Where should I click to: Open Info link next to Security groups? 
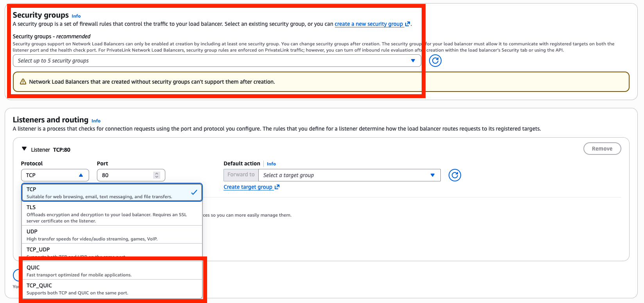[x=76, y=16]
